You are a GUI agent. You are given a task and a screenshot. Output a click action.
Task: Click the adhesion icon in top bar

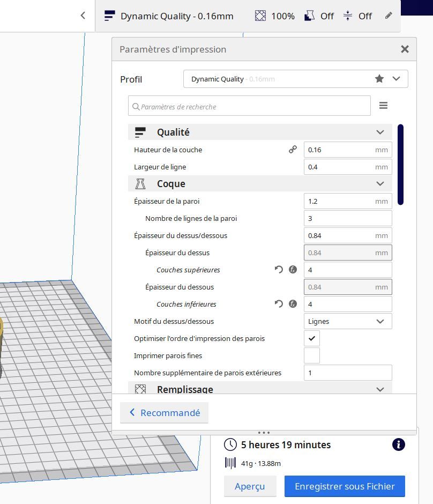(x=348, y=16)
